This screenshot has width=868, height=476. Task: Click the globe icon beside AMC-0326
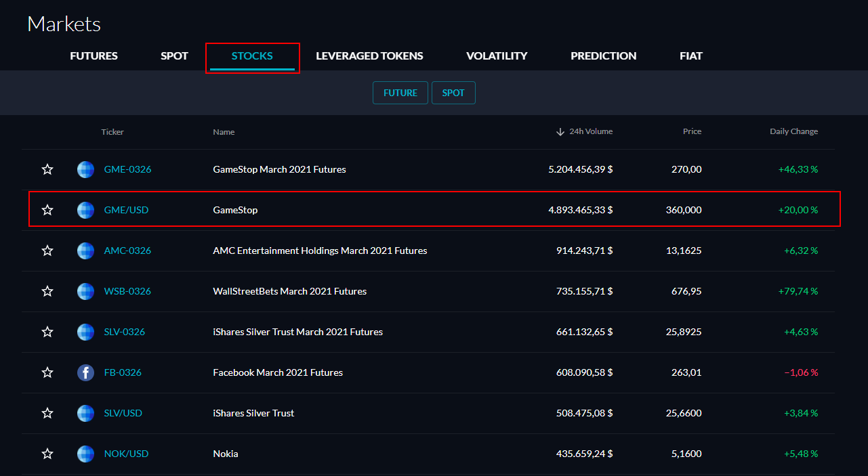click(x=85, y=251)
